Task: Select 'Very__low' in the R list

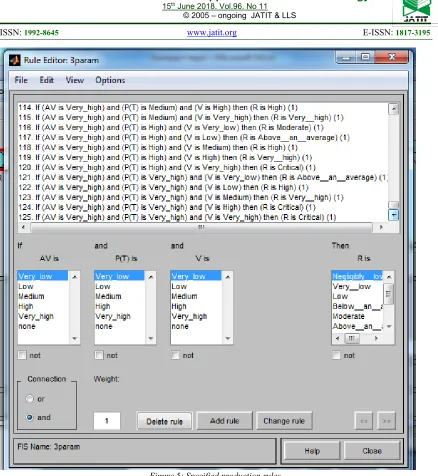Action: [x=357, y=286]
